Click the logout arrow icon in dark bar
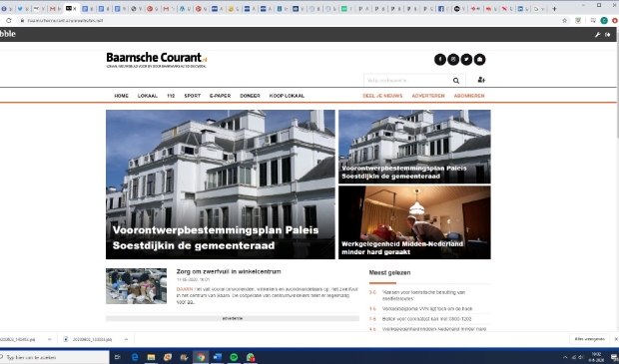This screenshot has width=619, height=364. click(x=608, y=35)
